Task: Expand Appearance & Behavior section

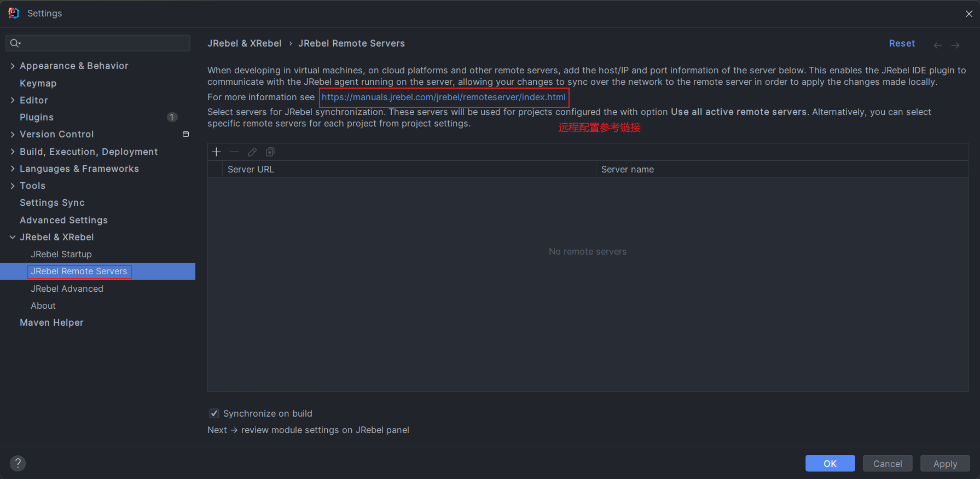Action: (x=13, y=66)
